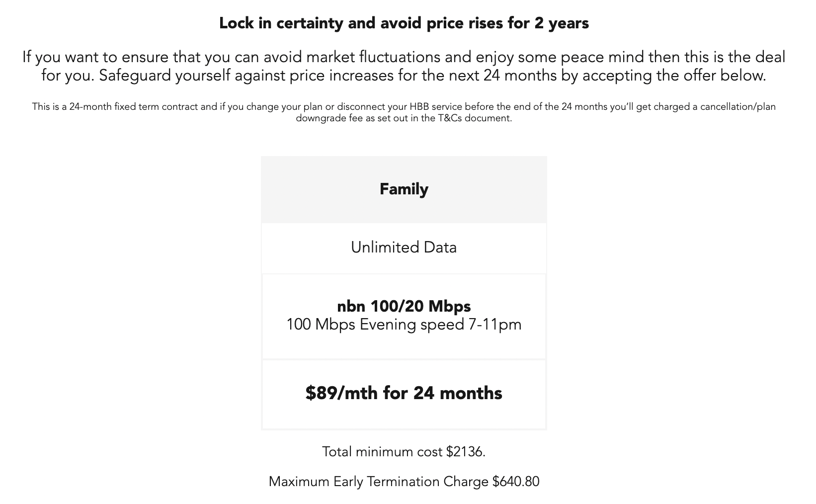Select the $89/mth for 24 months price
Screen dimensions: 816x504
404,393
